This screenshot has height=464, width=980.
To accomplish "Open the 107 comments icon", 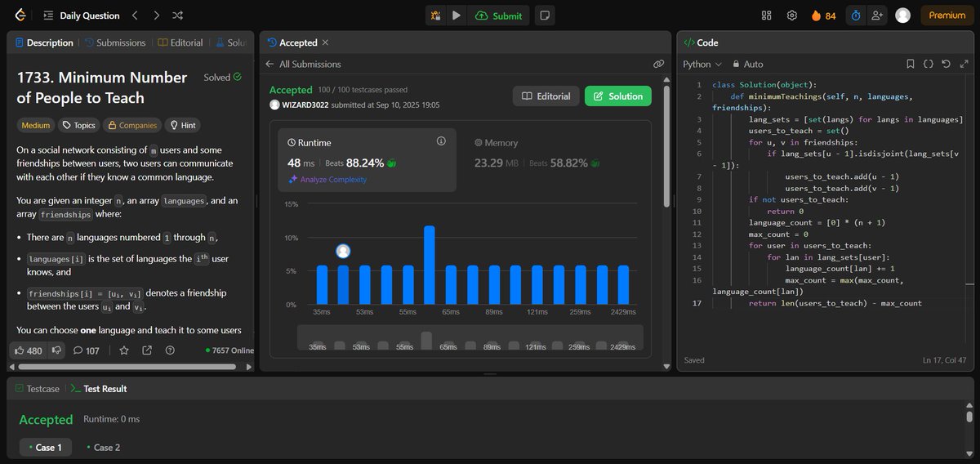I will click(86, 350).
